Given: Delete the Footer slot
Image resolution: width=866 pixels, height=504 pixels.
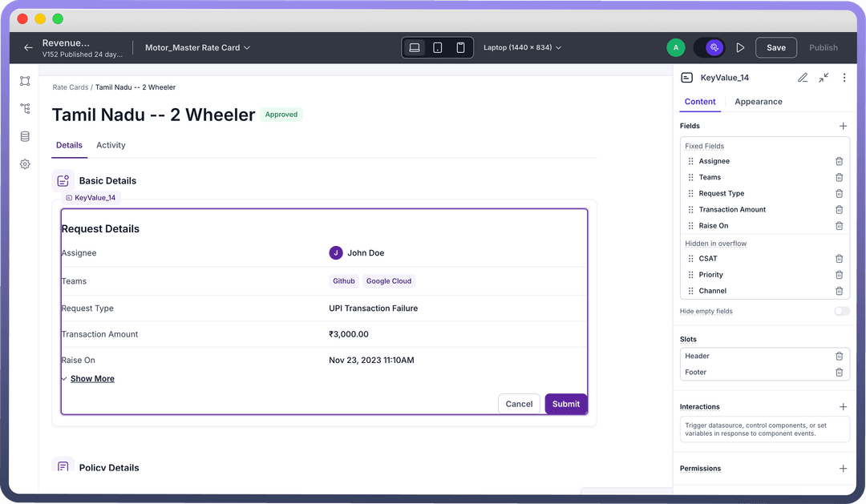Looking at the screenshot, I should (x=839, y=372).
